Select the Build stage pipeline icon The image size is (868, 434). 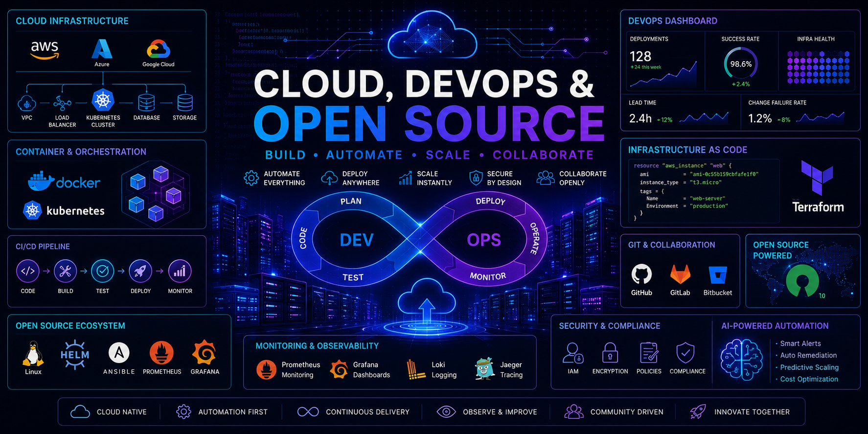[65, 271]
